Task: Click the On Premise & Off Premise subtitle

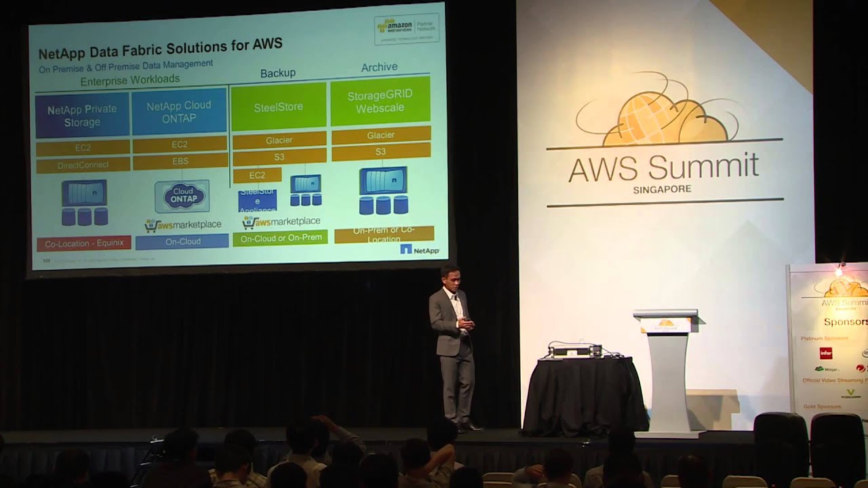Action: point(125,66)
